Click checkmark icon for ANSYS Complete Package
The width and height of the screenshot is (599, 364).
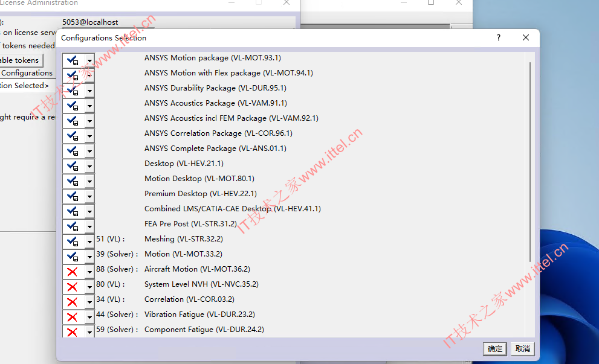coord(73,151)
